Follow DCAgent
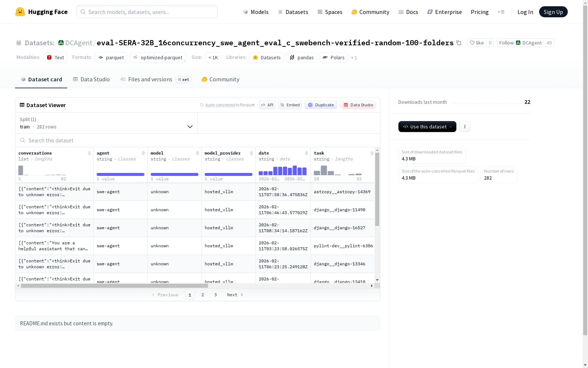This screenshot has height=368, width=588. (520, 43)
